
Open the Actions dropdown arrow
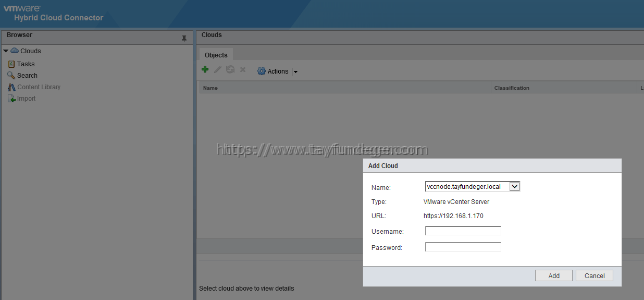click(x=295, y=72)
